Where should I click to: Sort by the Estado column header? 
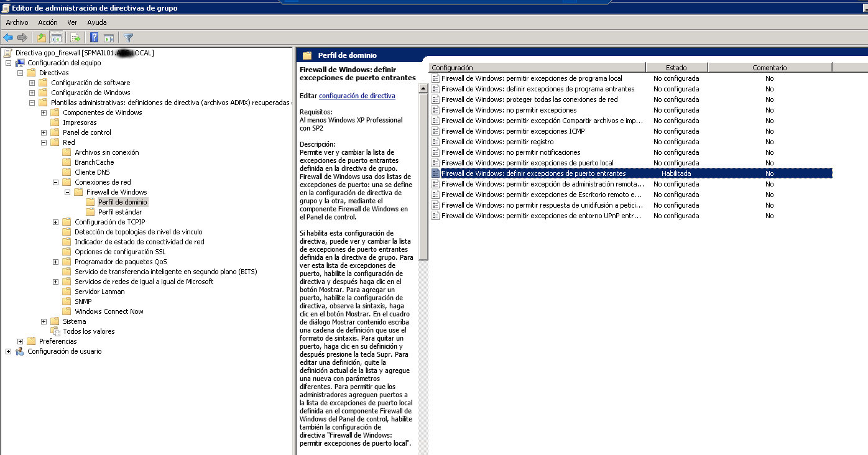pos(676,68)
